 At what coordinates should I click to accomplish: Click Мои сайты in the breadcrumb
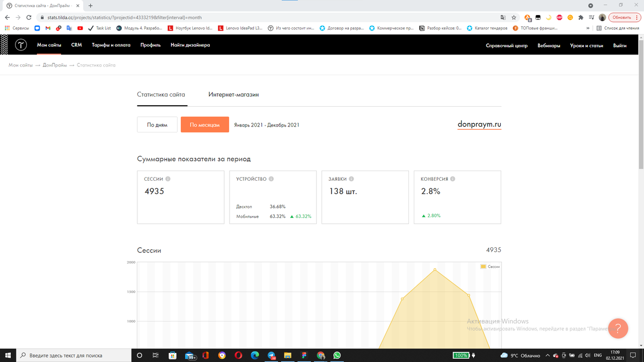point(20,65)
